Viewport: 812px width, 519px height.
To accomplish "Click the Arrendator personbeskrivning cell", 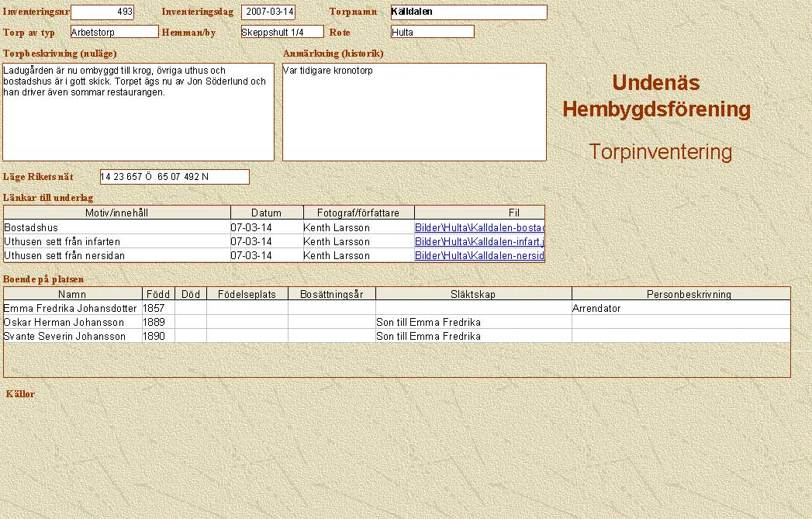I will click(x=680, y=309).
